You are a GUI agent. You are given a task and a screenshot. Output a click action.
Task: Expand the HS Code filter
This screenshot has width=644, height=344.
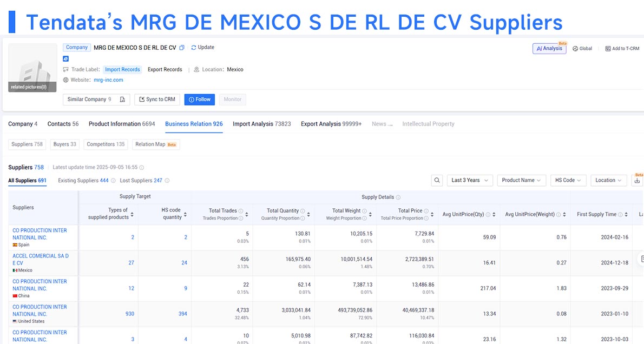[x=568, y=180]
